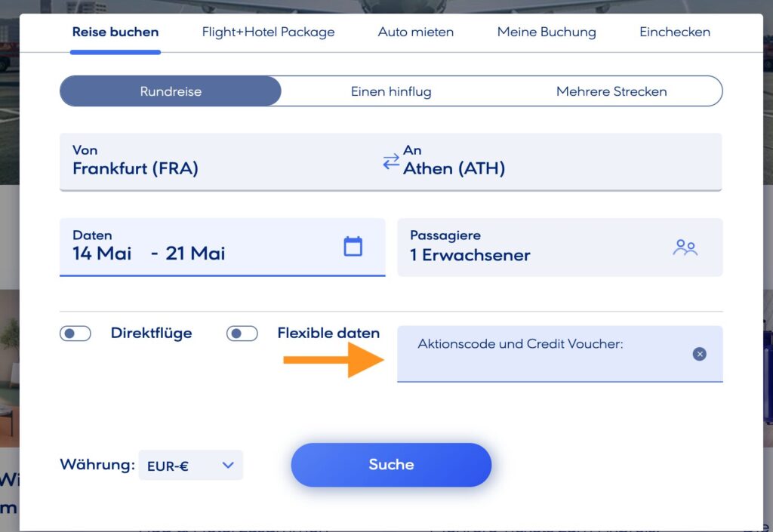Open the Daten 14 Mai - 21 Mai field

point(189,247)
